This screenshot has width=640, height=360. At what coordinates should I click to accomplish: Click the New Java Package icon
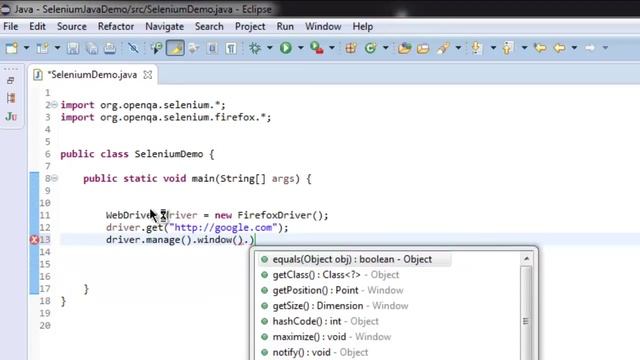[x=351, y=48]
